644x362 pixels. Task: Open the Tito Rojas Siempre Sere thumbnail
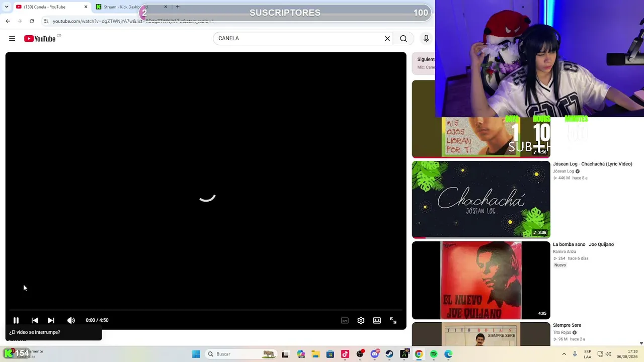coord(481,334)
